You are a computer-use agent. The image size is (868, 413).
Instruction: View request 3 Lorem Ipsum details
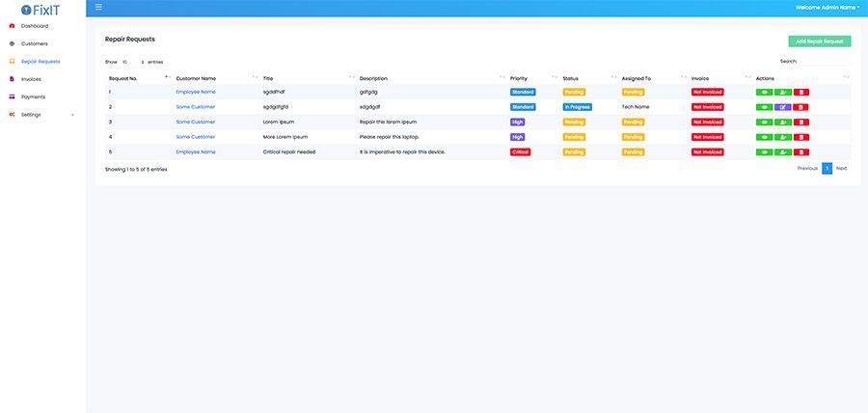pos(764,122)
